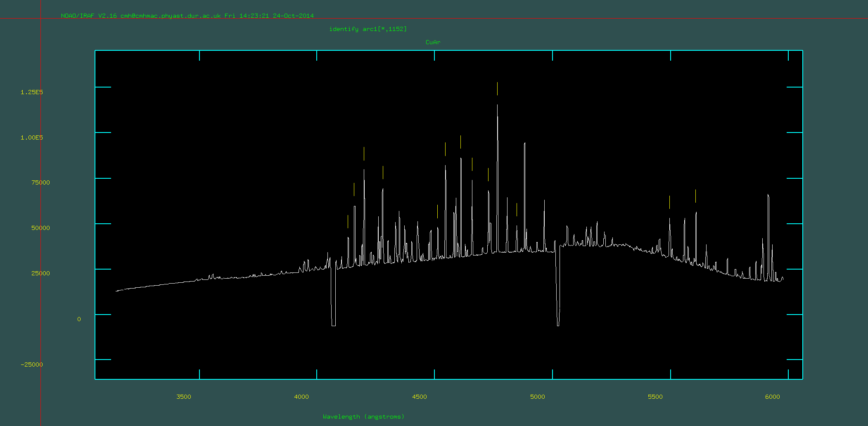Click the tallest emission peak in the spectrum
868x426 pixels.
pos(497,106)
